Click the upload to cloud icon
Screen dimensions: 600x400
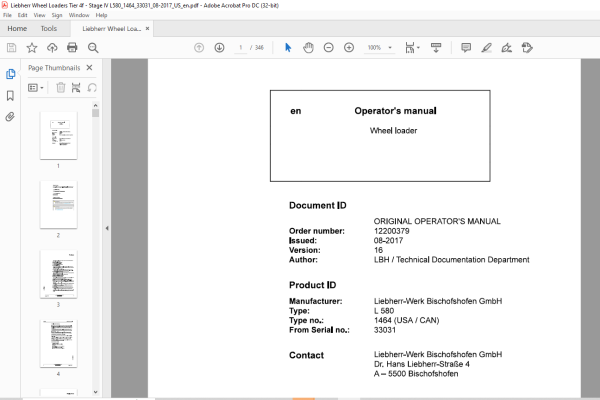tap(52, 48)
